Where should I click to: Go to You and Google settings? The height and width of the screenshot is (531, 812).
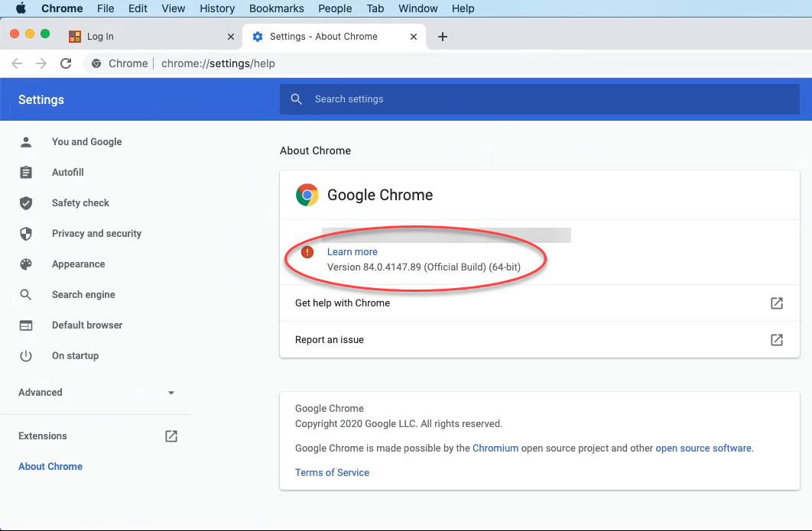pos(87,142)
